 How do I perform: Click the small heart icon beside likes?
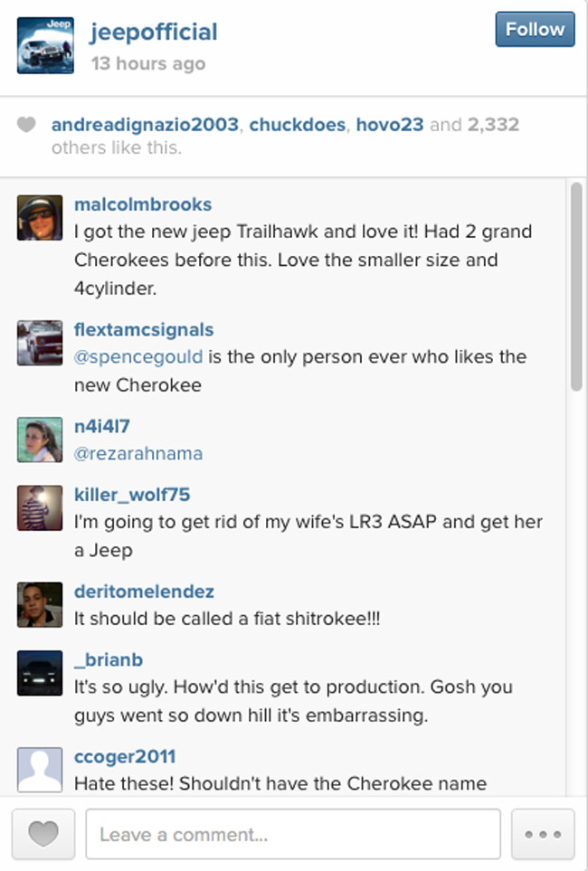[26, 125]
